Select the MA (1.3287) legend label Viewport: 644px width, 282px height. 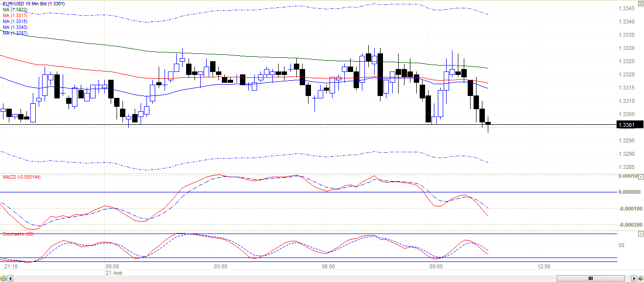(15, 33)
